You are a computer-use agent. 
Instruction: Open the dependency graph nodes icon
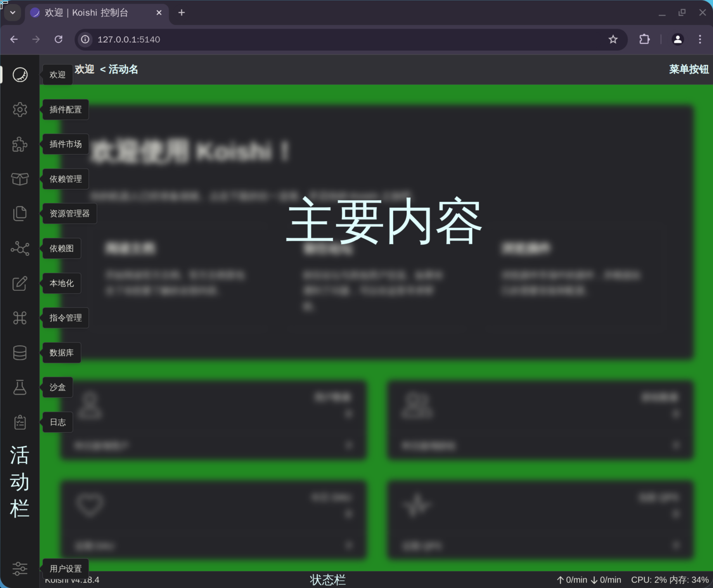pos(20,249)
